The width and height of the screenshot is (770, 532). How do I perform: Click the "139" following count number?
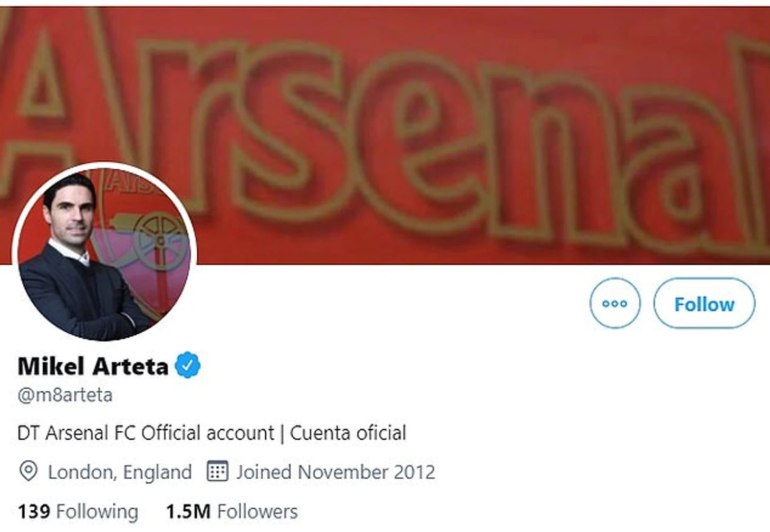click(x=34, y=511)
